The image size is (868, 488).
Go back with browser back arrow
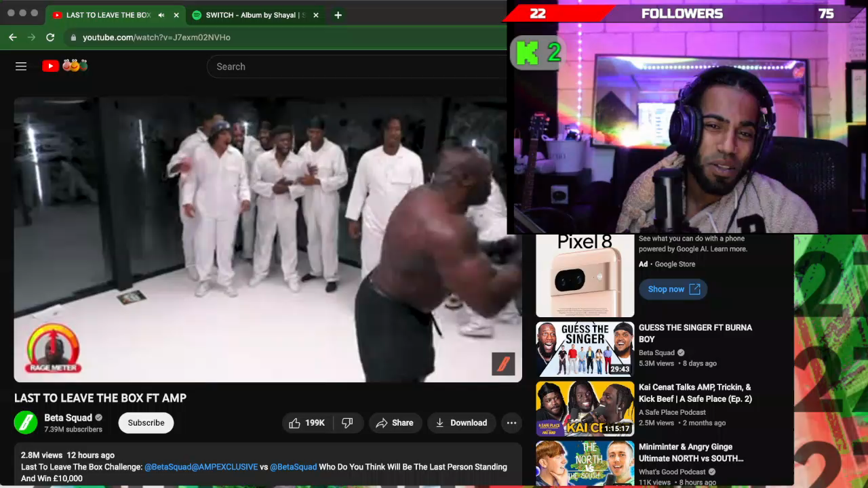coord(12,37)
